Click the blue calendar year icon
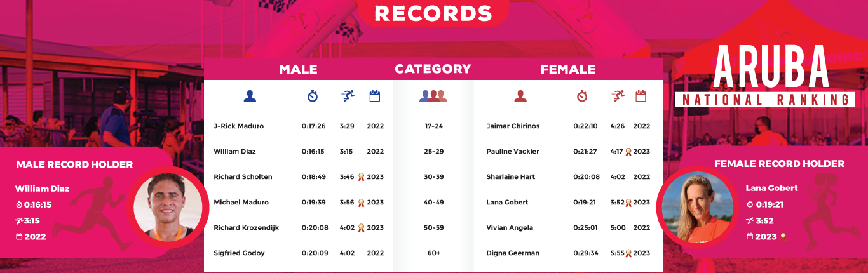 375,96
